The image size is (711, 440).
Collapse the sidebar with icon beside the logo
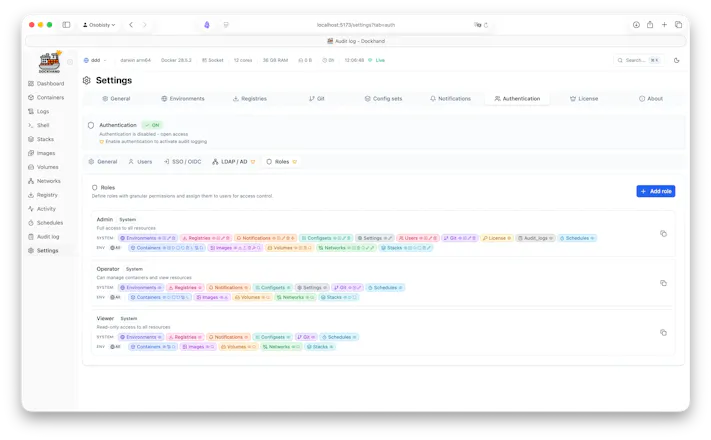pos(70,62)
